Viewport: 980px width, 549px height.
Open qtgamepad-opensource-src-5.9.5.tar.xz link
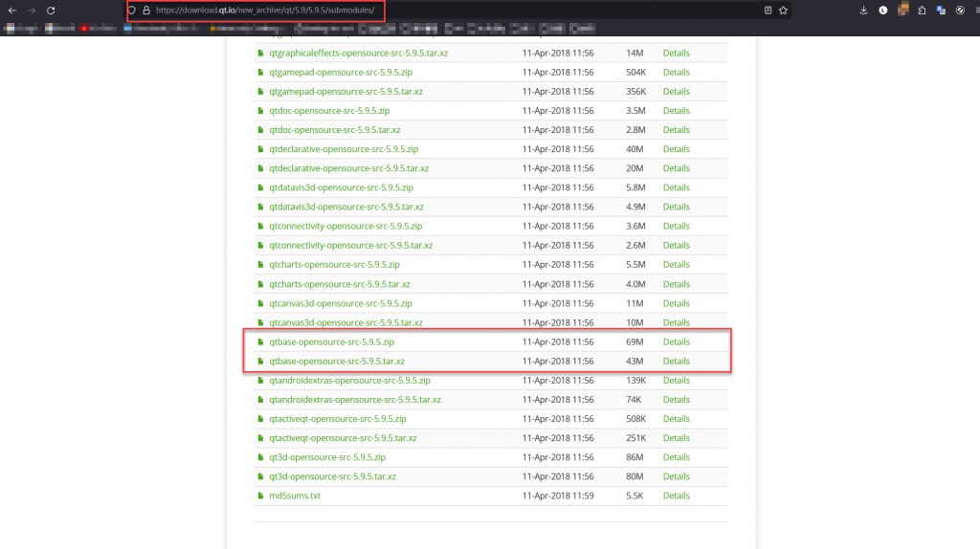click(x=345, y=91)
